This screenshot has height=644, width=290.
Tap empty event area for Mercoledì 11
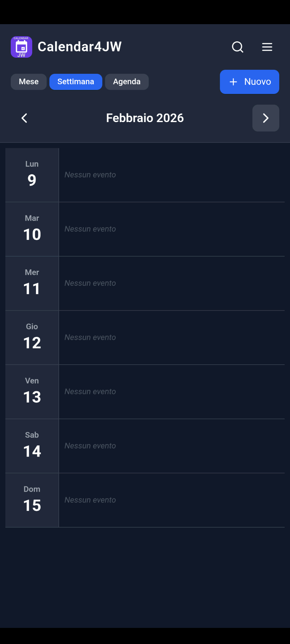172,283
